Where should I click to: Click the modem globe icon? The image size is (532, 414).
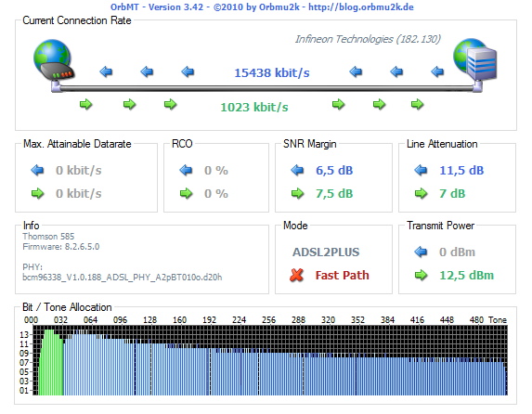54,60
